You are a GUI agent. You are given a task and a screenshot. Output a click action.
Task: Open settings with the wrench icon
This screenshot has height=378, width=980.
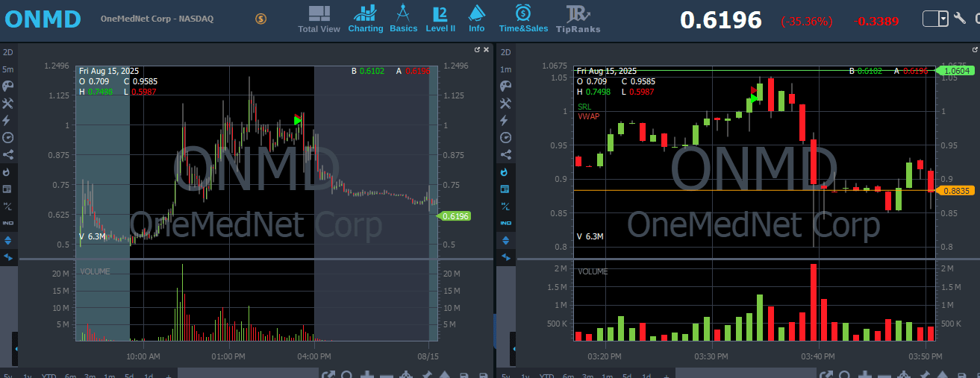(961, 19)
